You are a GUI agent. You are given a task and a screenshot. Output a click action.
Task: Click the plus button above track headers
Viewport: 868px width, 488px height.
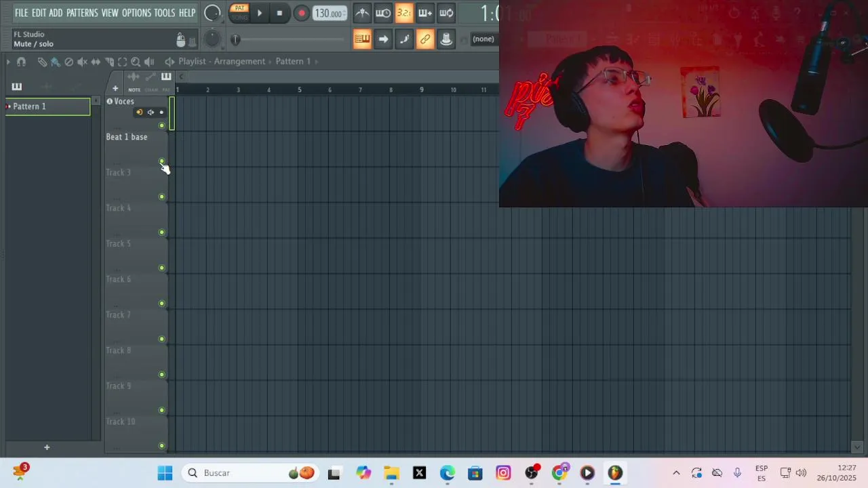point(115,89)
